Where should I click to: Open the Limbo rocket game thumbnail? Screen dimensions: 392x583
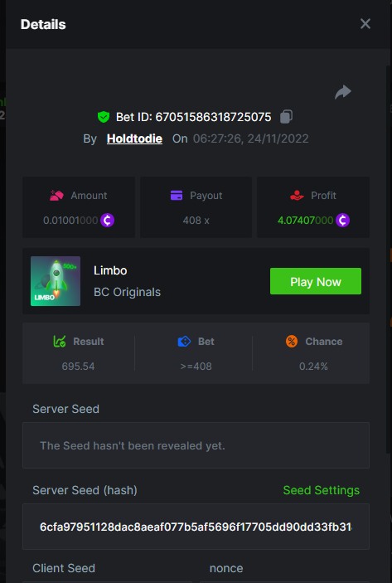56,281
